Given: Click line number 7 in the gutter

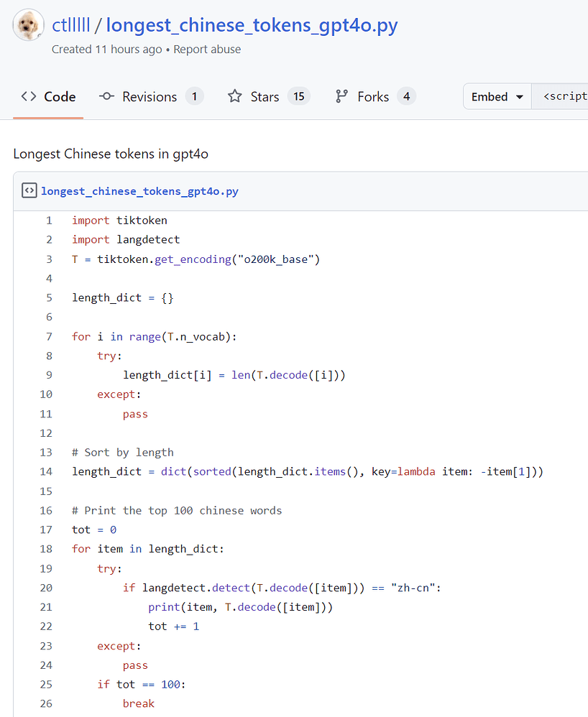Looking at the screenshot, I should tap(49, 336).
